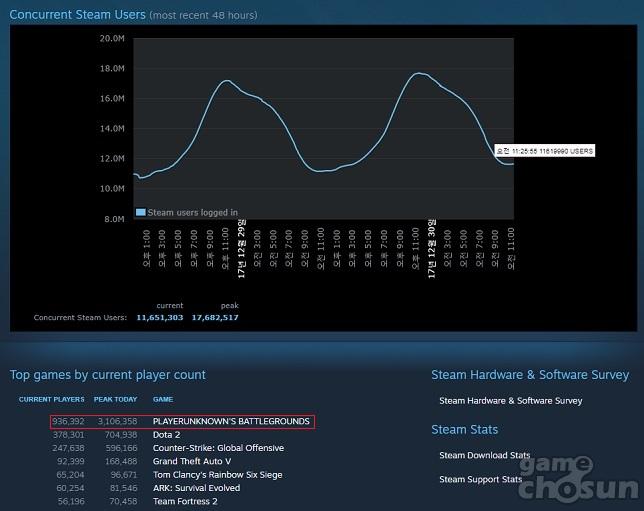
Task: Click the "Steam users logged in" legend label
Action: (192, 212)
